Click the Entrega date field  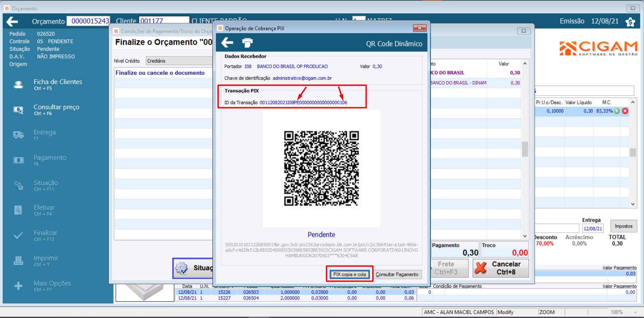point(593,229)
